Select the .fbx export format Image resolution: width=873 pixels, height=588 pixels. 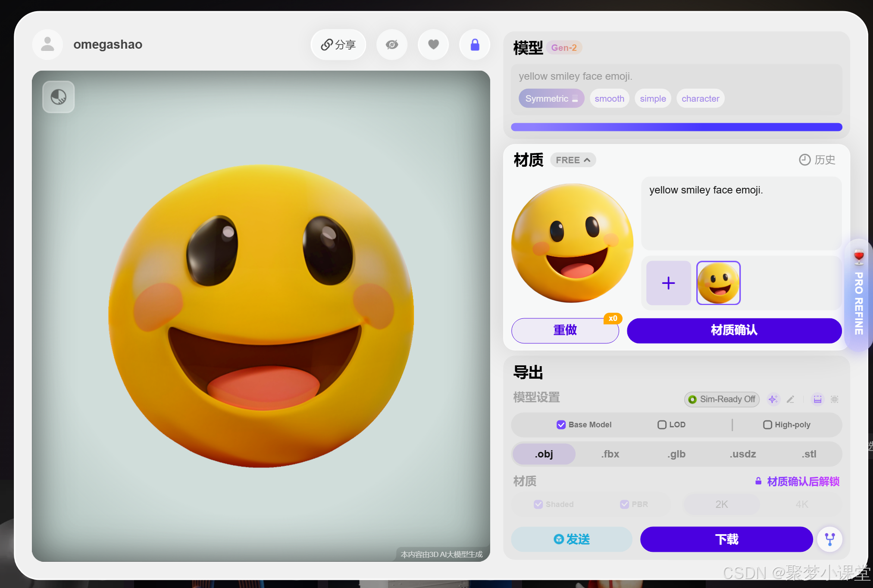coord(610,454)
